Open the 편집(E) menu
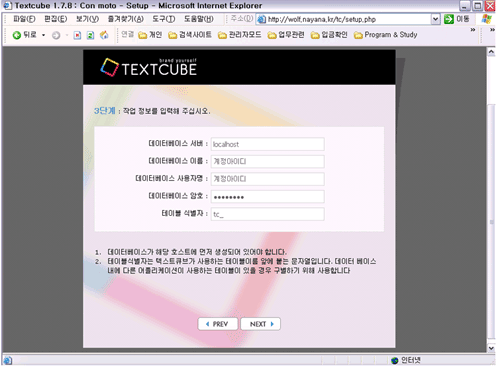Viewport: 500px width, 366px height. tap(56, 19)
